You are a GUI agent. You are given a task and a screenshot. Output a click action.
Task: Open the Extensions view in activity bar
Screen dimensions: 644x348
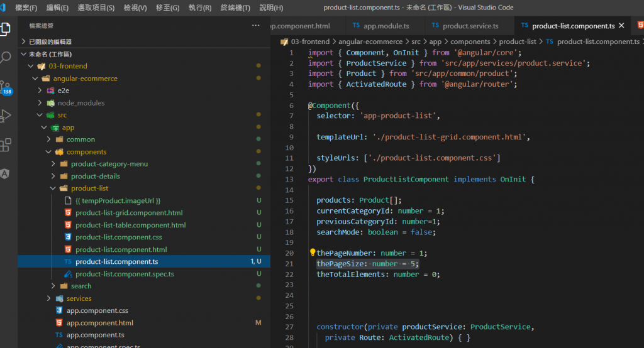coord(6,145)
